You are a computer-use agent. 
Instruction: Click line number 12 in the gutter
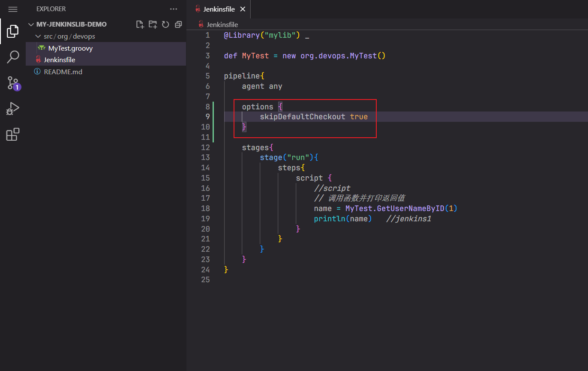(206, 148)
